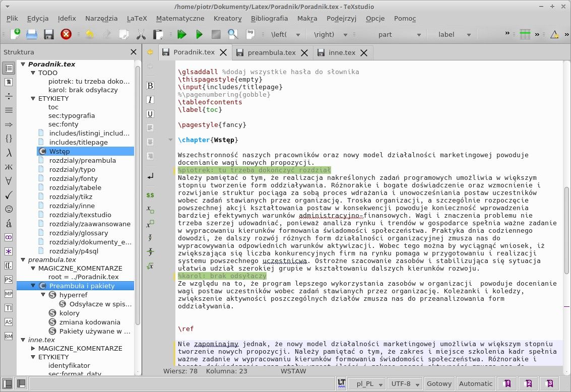Open the Bibliografia menu
This screenshot has height=392, width=571.
point(269,18)
